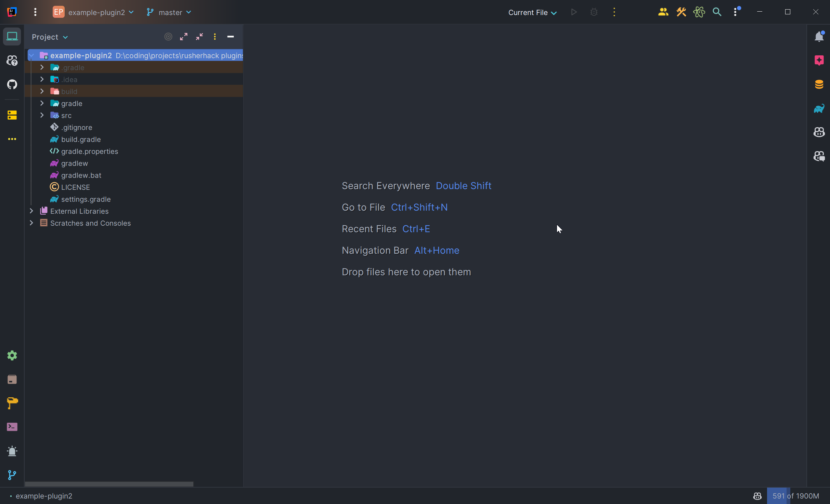Click the Search Everywhere magnifier icon
The image size is (830, 504).
717,12
